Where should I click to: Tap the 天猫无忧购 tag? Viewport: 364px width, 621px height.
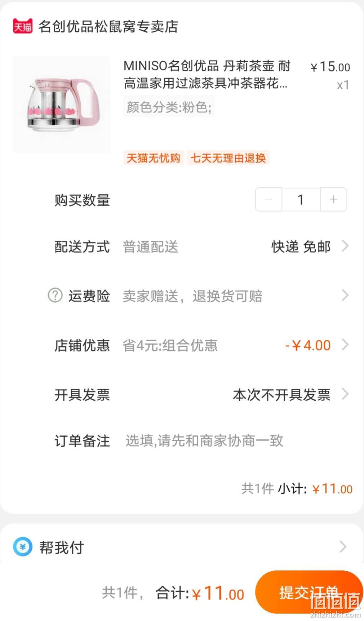(x=154, y=158)
